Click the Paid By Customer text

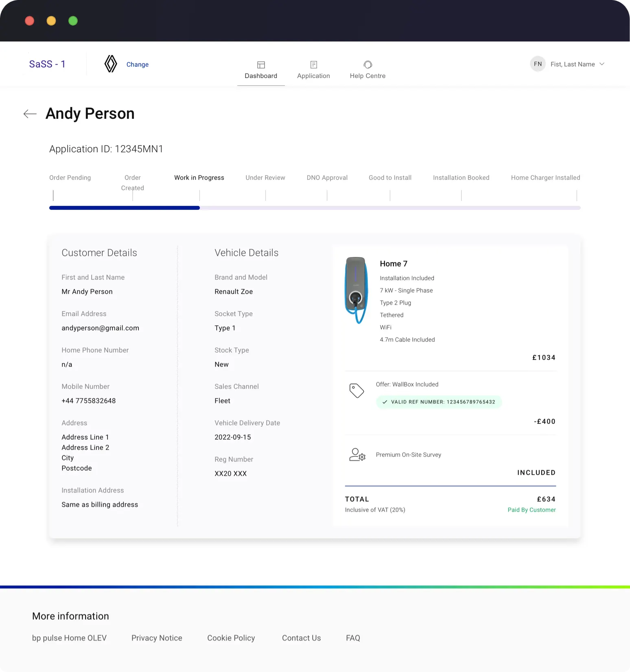(x=532, y=510)
